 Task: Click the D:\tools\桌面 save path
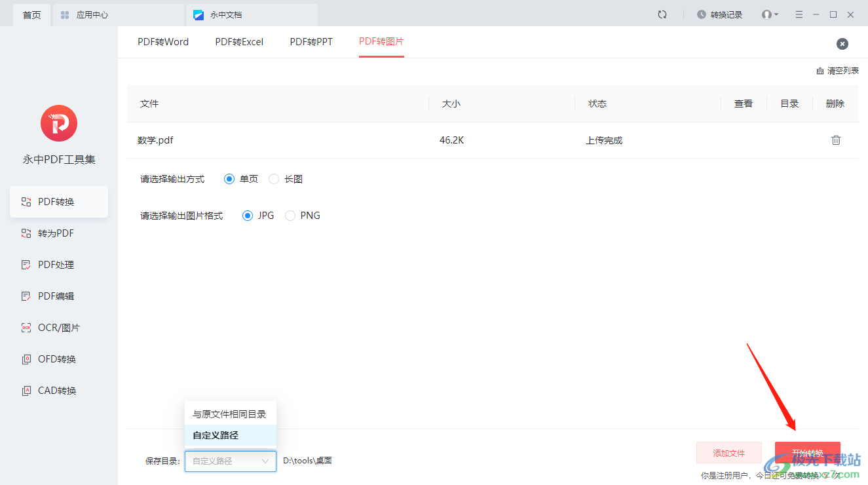307,461
